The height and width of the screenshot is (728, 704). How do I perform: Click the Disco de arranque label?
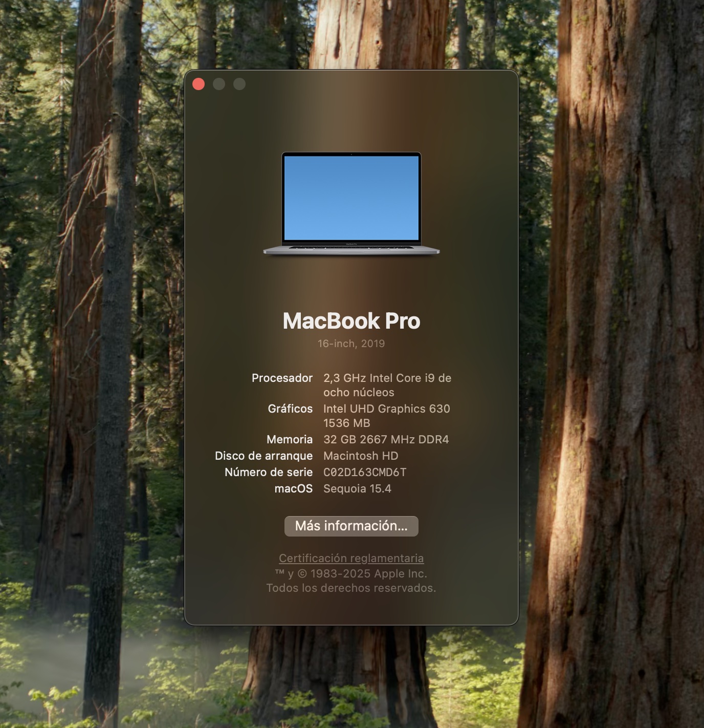click(x=263, y=456)
